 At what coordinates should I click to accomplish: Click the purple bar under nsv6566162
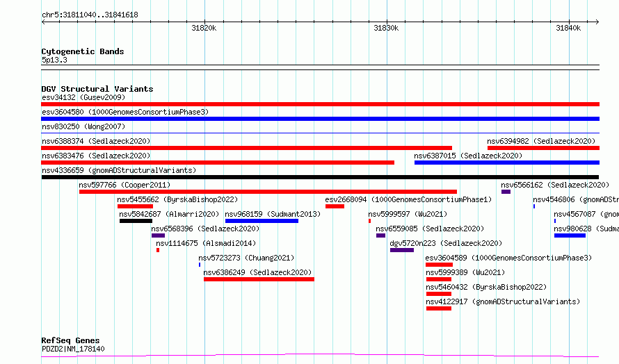506,192
